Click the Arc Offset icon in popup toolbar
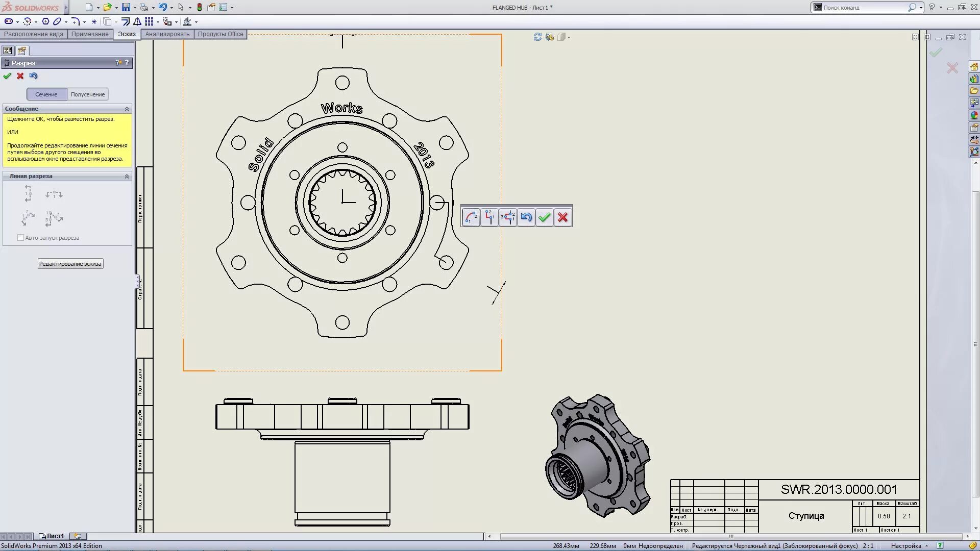This screenshot has width=980, height=551. 471,217
